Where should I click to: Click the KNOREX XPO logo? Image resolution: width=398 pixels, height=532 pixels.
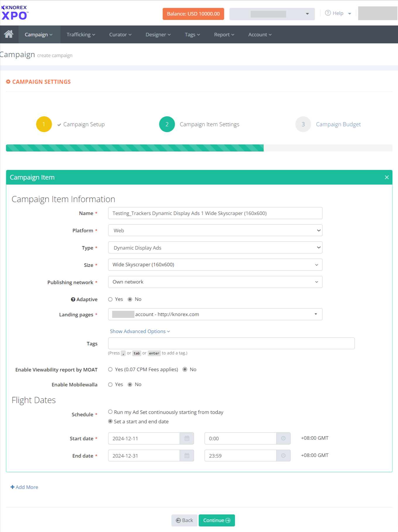tap(15, 13)
